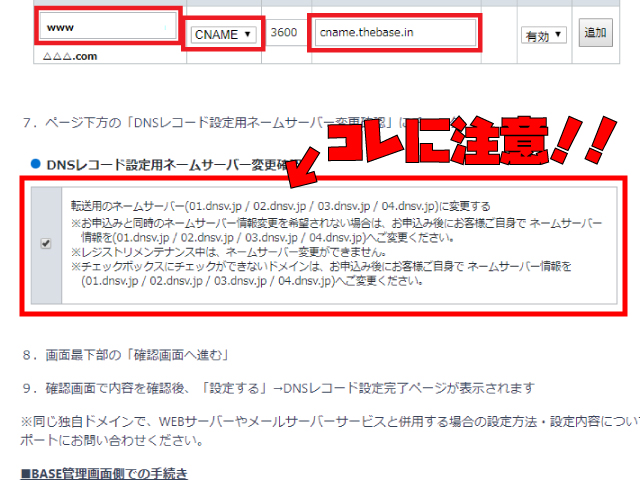Focus the cname.thebase.in value field

(x=394, y=33)
